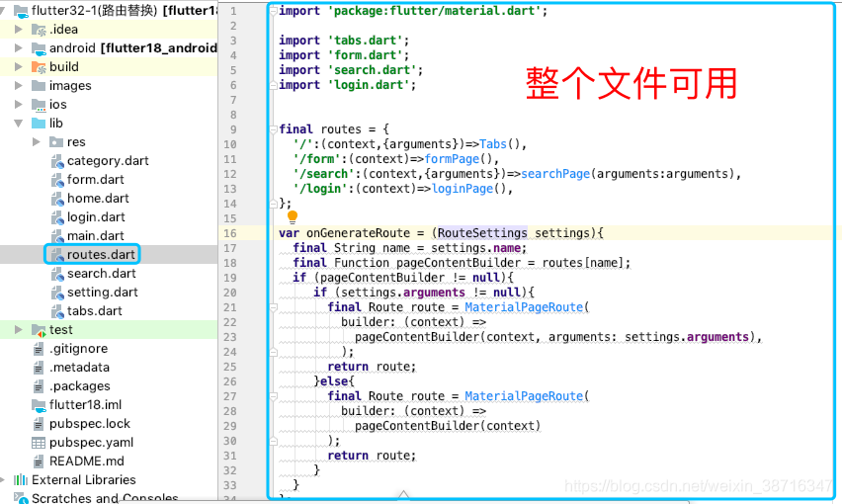This screenshot has height=504, width=842.
Task: Select README.md in the project tree
Action: [86, 462]
